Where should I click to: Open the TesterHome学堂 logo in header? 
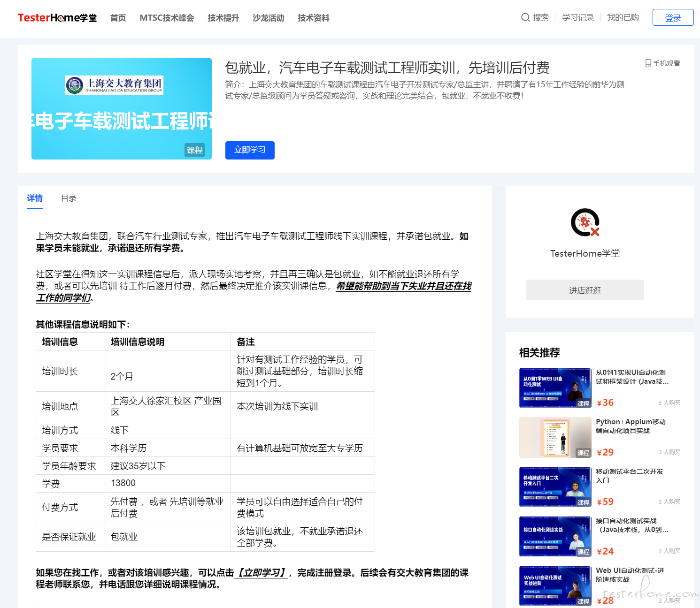(57, 18)
